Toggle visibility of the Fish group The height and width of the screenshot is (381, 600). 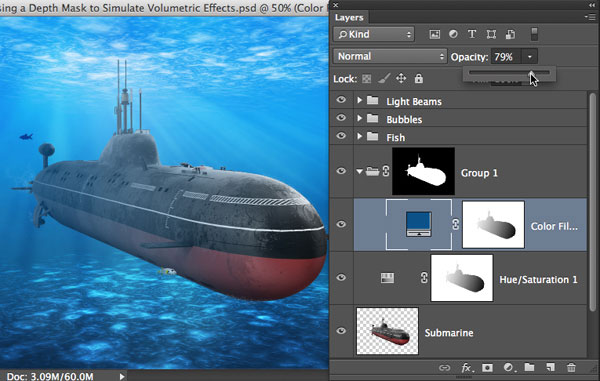341,136
